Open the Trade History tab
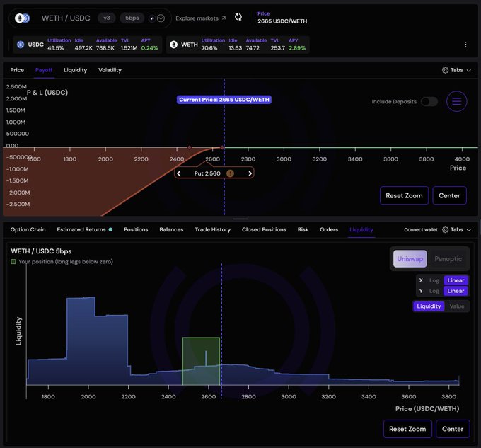Screen dimensions: 481x448 [213, 229]
